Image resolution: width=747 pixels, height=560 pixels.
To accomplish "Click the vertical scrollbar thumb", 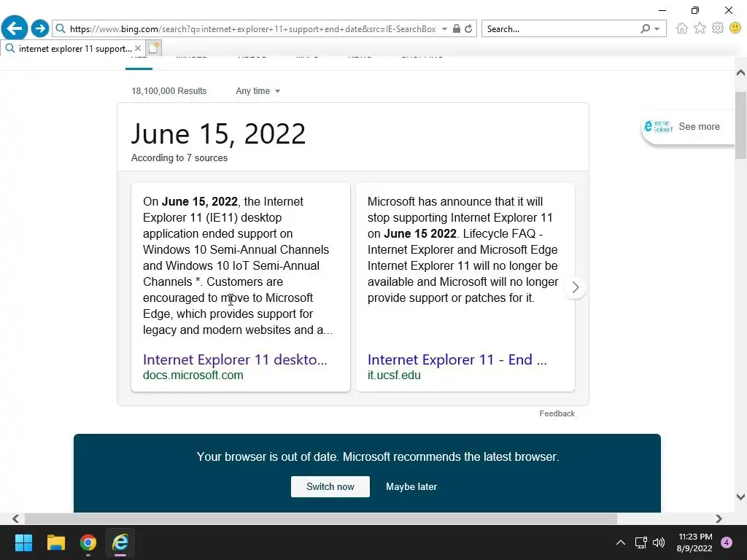I will coord(740,125).
